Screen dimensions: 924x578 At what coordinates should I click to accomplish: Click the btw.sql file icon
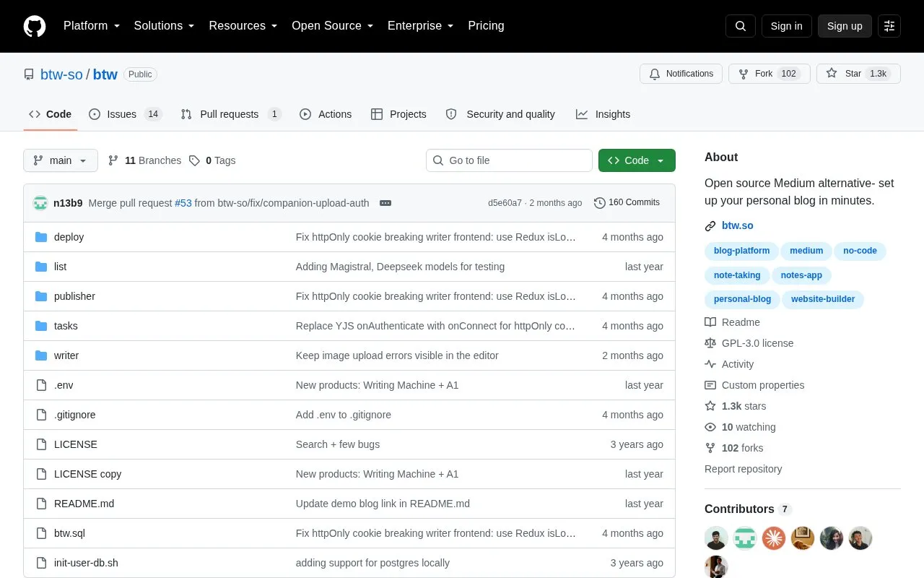pyautogui.click(x=41, y=533)
